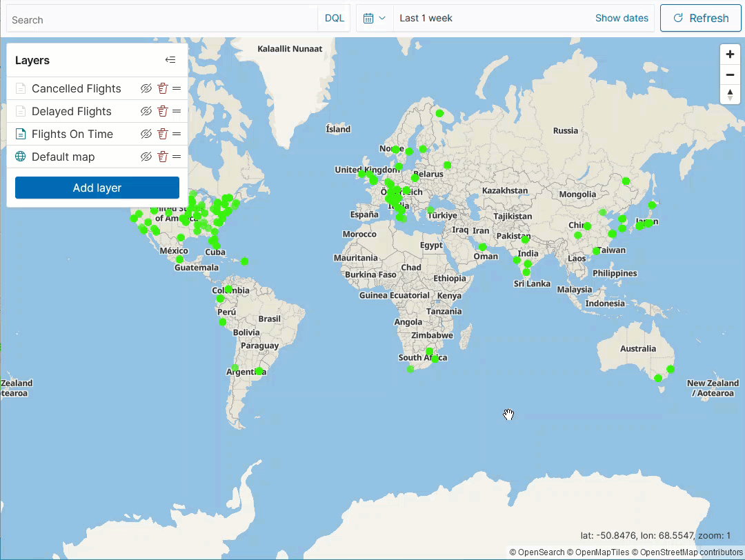Delete the Cancelled Flights layer
Image resolution: width=745 pixels, height=560 pixels.
163,88
